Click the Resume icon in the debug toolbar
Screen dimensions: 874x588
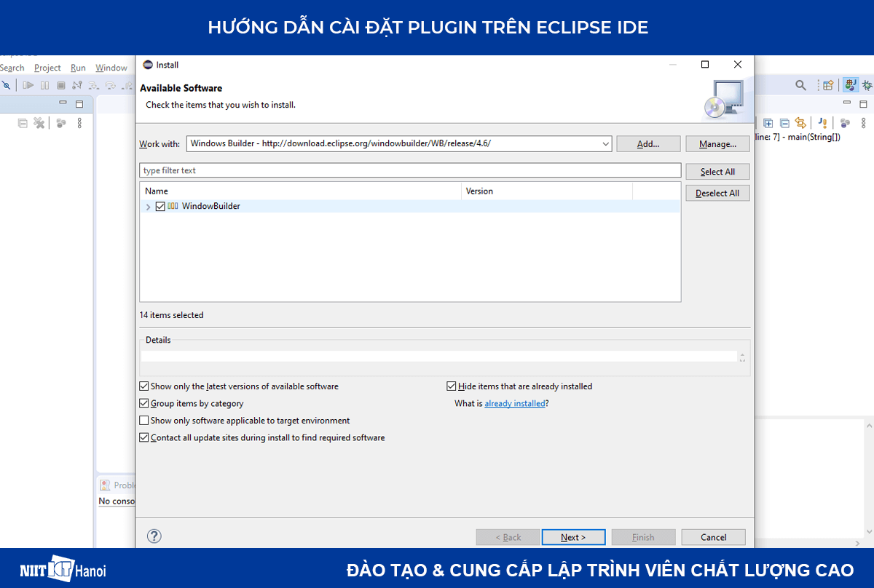pos(28,85)
